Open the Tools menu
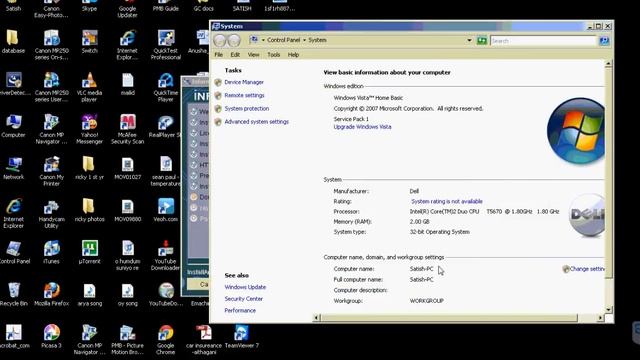Image resolution: width=640 pixels, height=360 pixels. click(x=273, y=55)
